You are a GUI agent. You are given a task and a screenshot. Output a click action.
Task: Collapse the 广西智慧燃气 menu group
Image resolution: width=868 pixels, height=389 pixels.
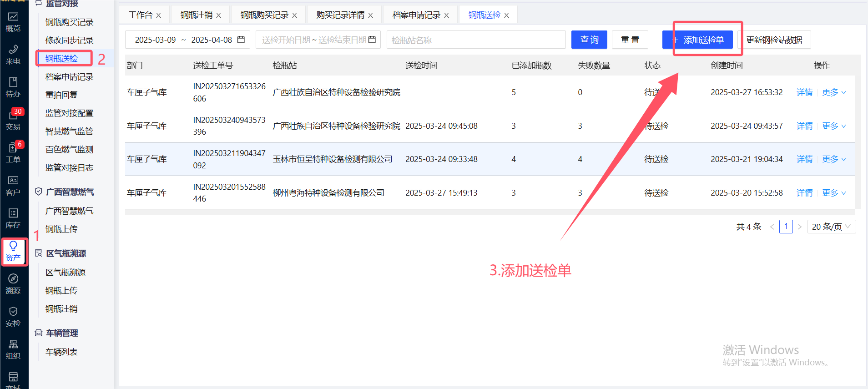70,192
